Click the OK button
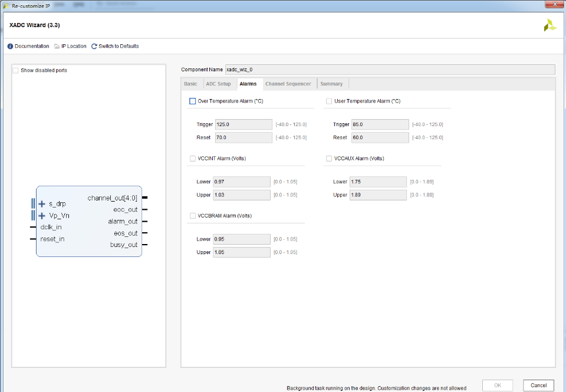 [x=498, y=385]
